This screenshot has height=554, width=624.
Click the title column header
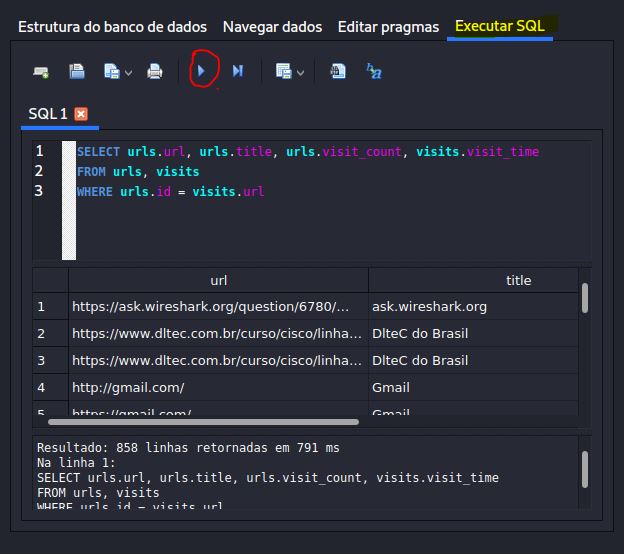pyautogui.click(x=517, y=280)
